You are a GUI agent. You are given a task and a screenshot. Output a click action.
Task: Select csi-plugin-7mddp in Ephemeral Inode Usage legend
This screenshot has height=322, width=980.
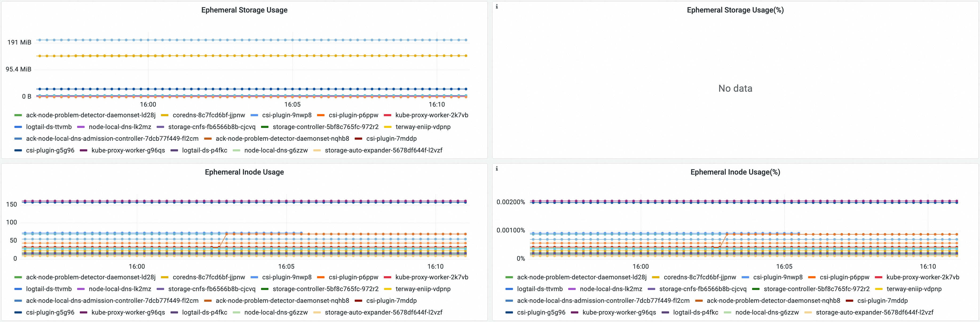tap(391, 301)
